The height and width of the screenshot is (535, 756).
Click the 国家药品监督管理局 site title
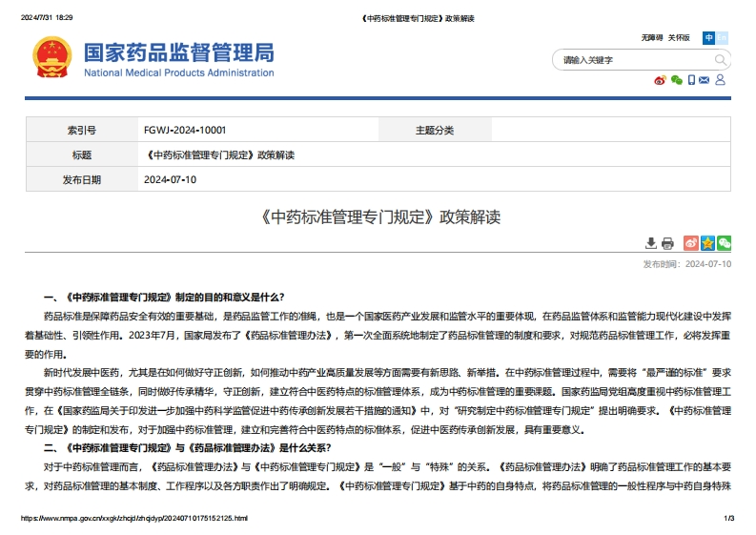(x=178, y=52)
